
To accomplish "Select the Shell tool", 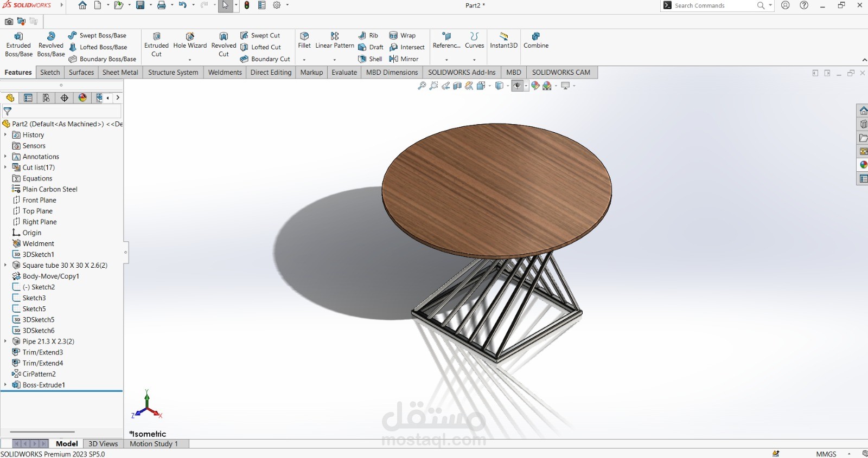I will tap(370, 59).
